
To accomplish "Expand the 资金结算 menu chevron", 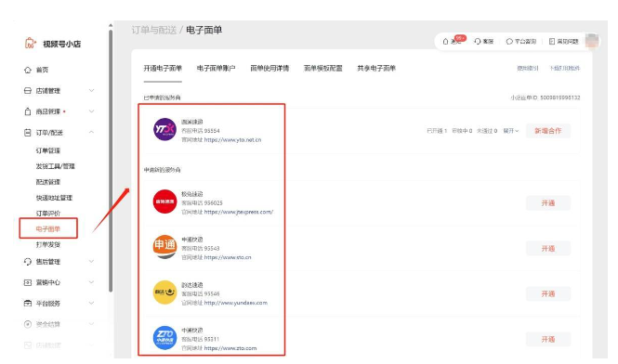I will coord(91,324).
